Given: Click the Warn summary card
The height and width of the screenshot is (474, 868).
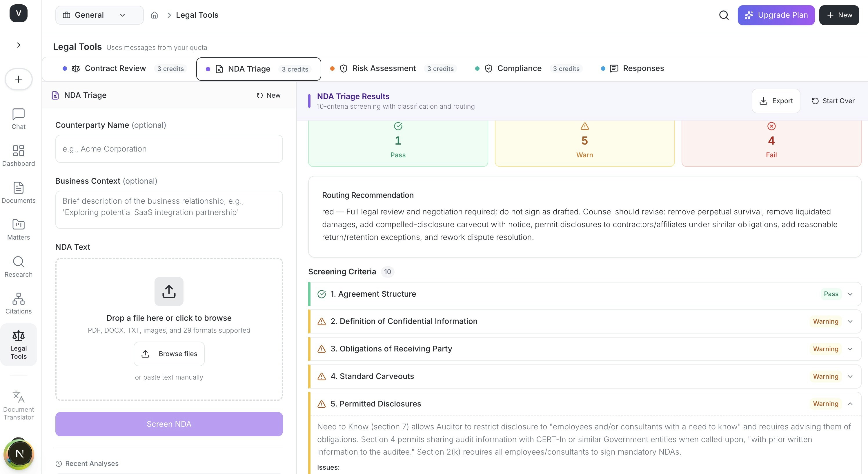Looking at the screenshot, I should (x=585, y=143).
